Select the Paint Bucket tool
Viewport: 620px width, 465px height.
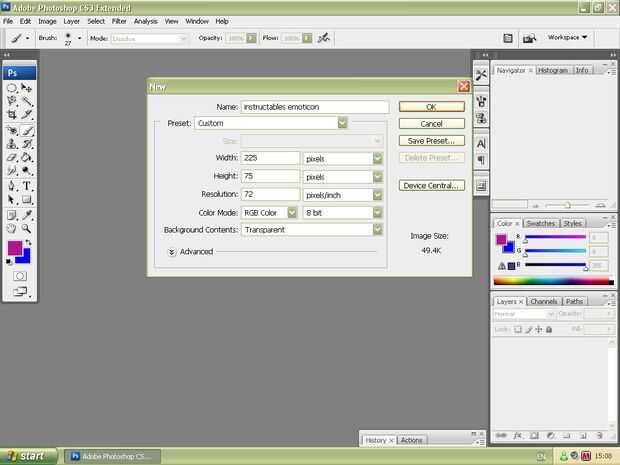pos(26,157)
